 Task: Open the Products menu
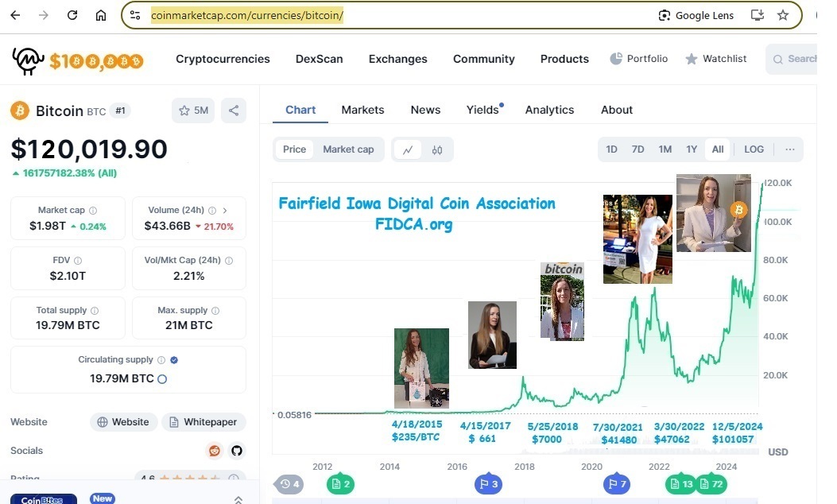[x=564, y=59]
